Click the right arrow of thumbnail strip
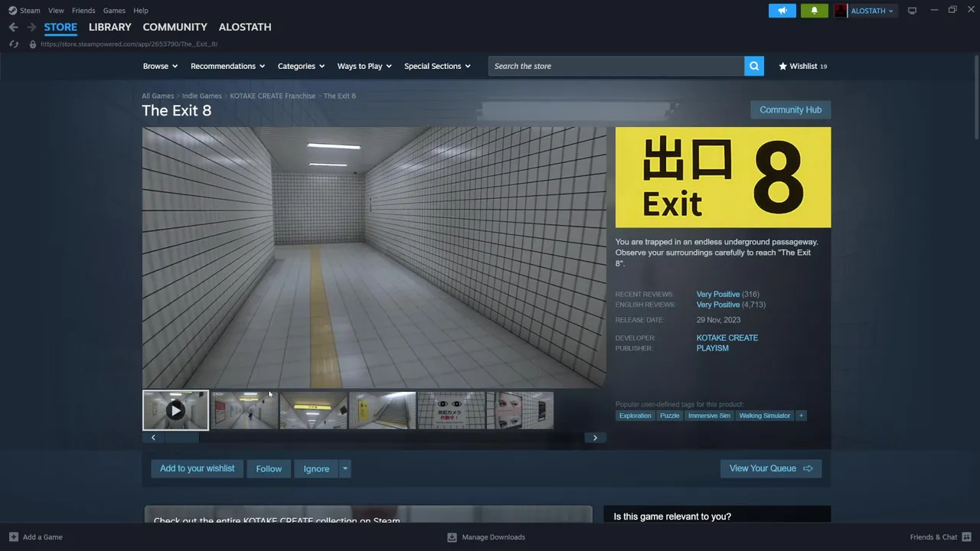 [595, 438]
